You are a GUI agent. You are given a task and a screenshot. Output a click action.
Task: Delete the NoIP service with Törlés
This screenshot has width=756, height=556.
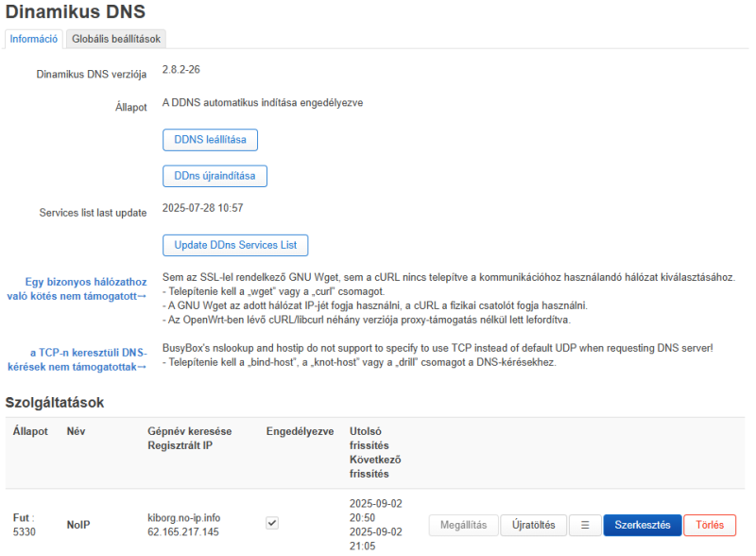[710, 525]
